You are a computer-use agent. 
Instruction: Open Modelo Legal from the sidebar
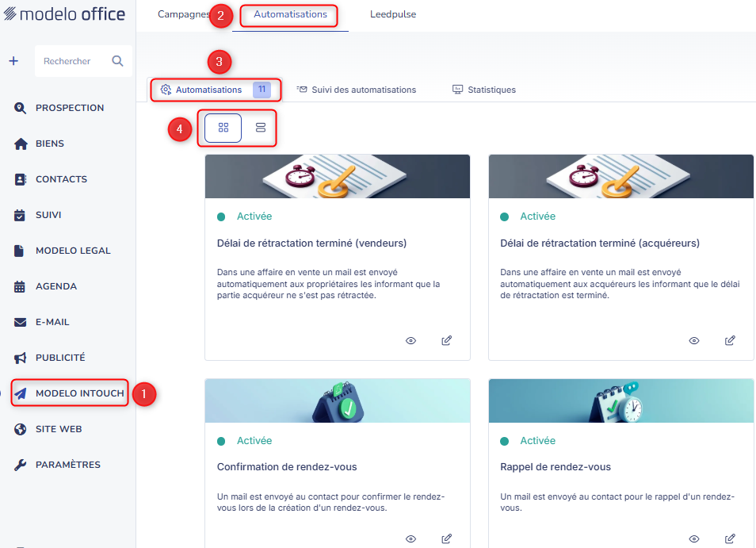coord(72,251)
